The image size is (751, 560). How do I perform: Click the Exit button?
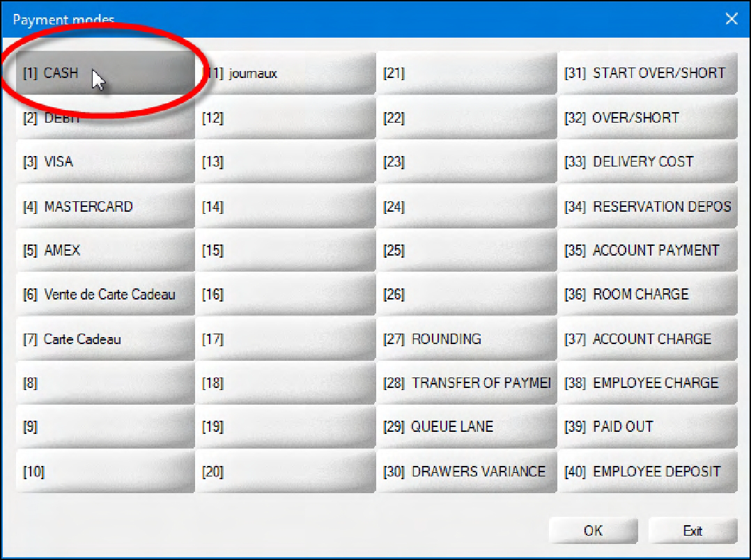tap(692, 531)
